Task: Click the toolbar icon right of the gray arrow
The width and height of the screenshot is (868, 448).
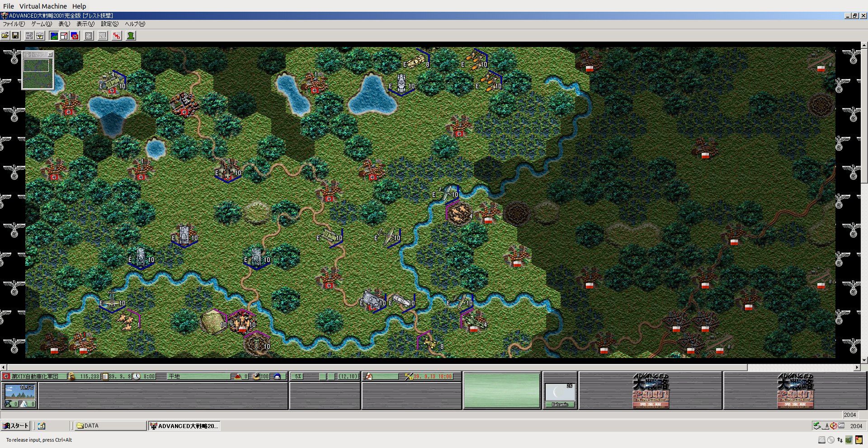Action: (40, 36)
